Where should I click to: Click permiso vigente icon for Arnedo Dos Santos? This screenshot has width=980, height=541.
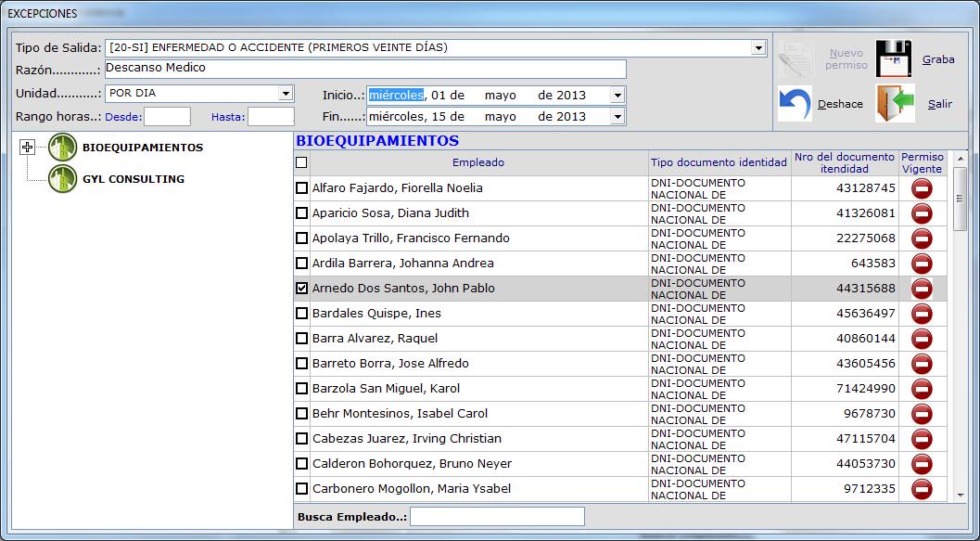point(922,289)
